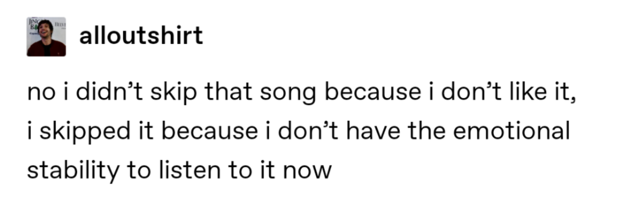Click the word "now" ending the post
This screenshot has height=200, width=644.
tap(307, 172)
